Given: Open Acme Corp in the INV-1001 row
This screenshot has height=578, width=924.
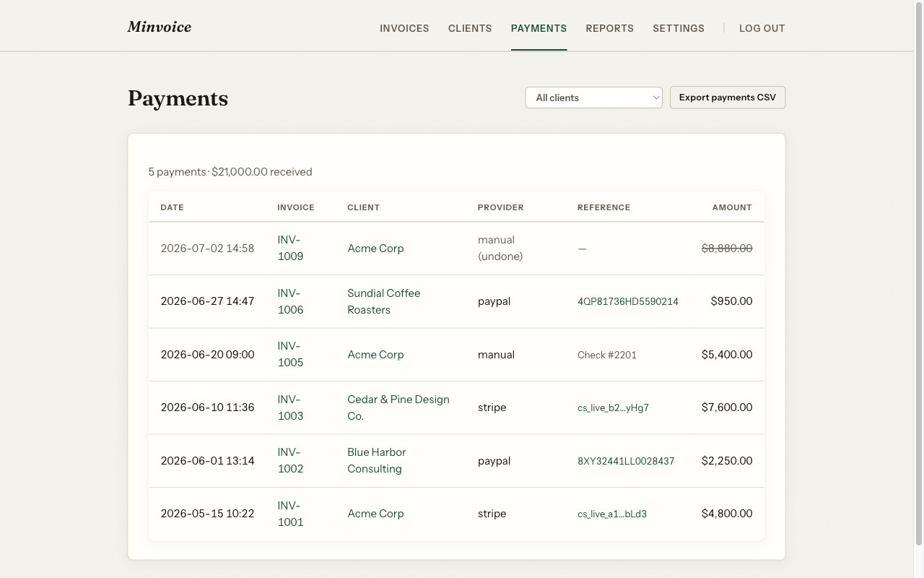Looking at the screenshot, I should point(375,514).
